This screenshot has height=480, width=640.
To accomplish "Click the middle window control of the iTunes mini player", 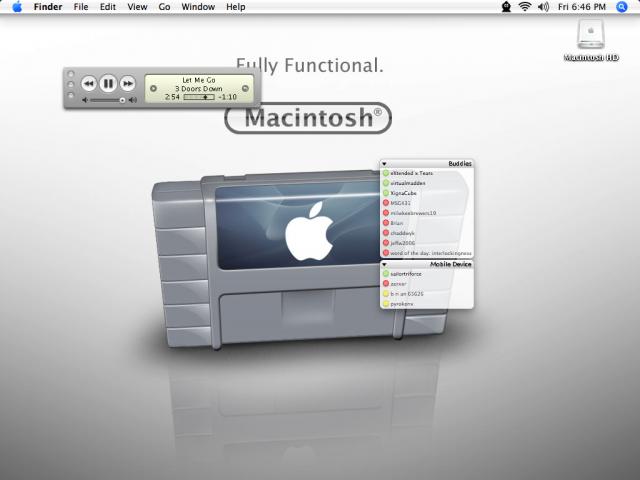I will tap(71, 84).
